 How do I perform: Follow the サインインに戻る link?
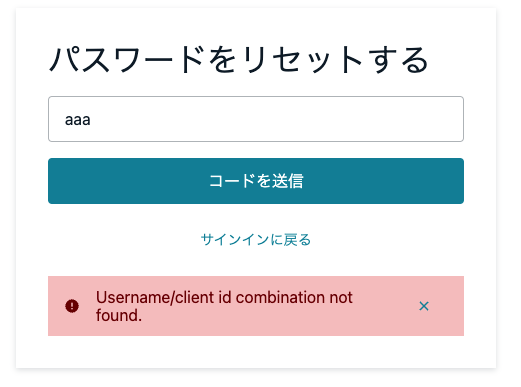click(256, 240)
